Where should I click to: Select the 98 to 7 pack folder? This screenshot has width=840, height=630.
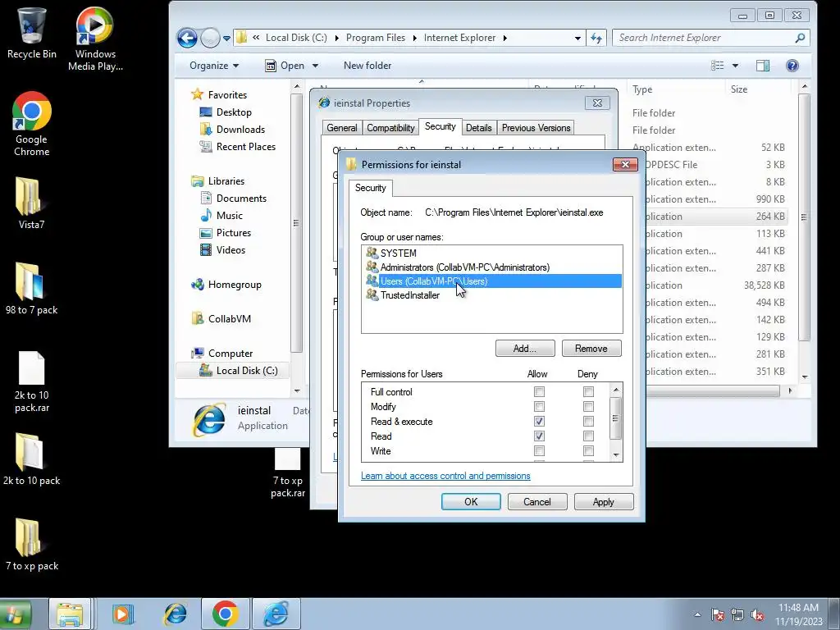pyautogui.click(x=32, y=288)
